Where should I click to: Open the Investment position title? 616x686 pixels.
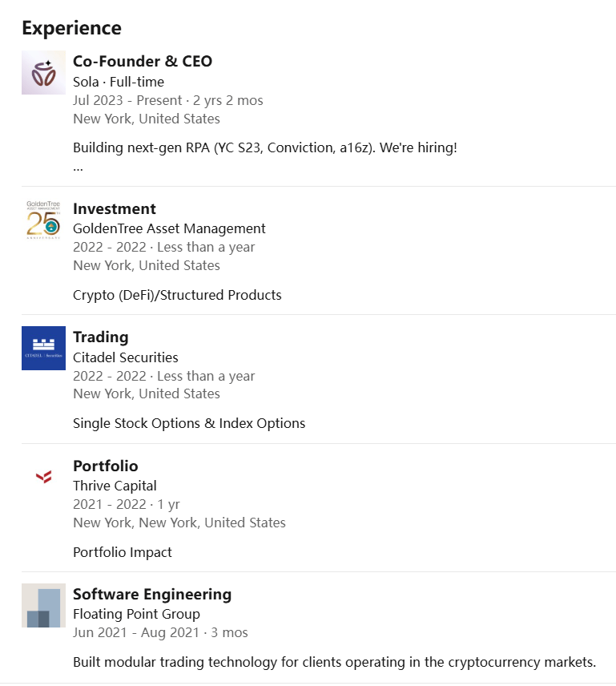(114, 208)
